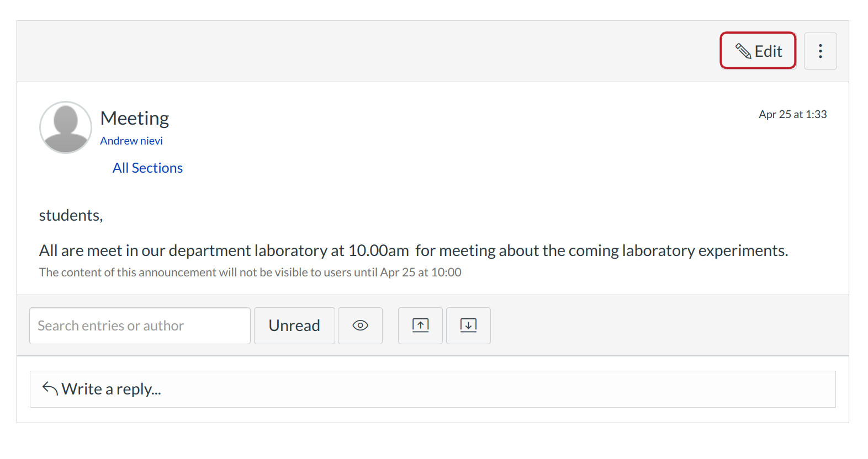Screen dimensions: 868x459
Task: Click the 'students,' greeting line
Action: click(x=71, y=215)
